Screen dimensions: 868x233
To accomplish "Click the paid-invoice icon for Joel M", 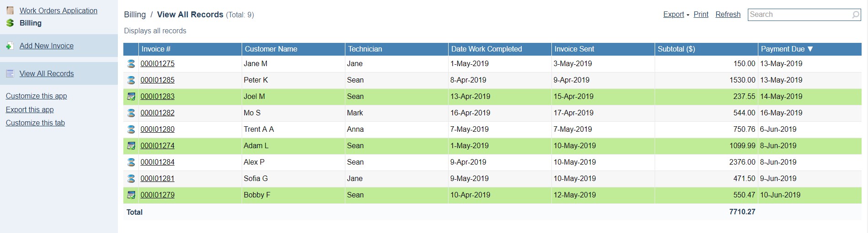I will click(x=131, y=97).
